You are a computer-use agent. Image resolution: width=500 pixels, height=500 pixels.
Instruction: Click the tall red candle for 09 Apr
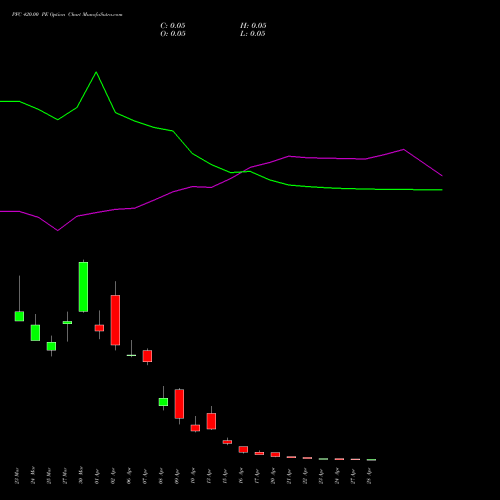[x=179, y=404]
